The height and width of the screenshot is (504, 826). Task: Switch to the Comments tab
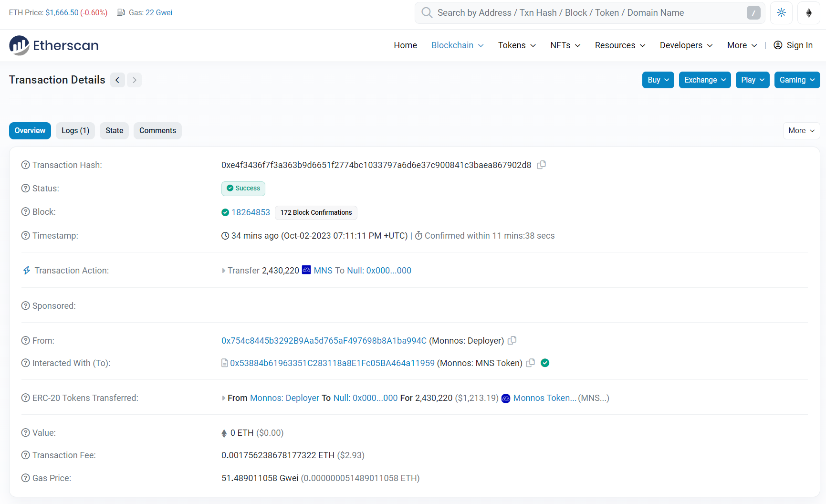157,131
